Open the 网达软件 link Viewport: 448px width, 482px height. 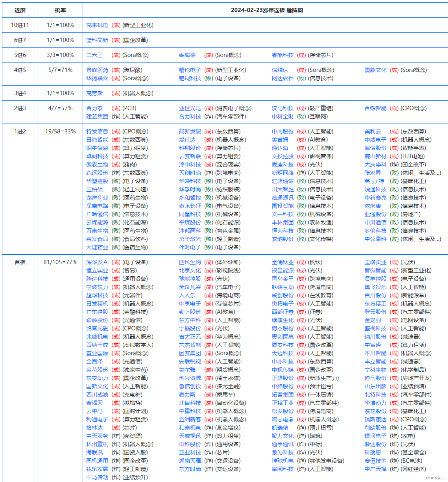(282, 78)
